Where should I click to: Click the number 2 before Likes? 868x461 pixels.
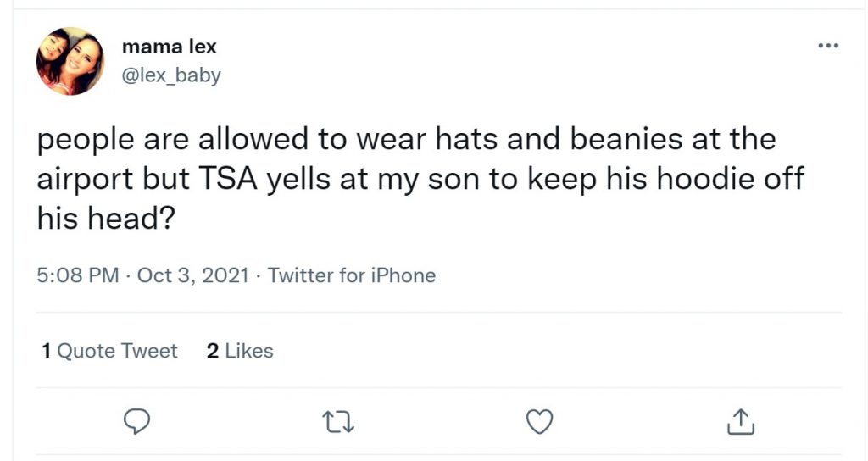(213, 351)
